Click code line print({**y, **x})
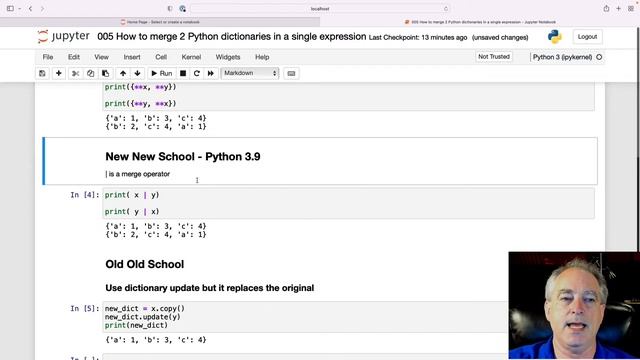640x360 pixels. pos(140,104)
